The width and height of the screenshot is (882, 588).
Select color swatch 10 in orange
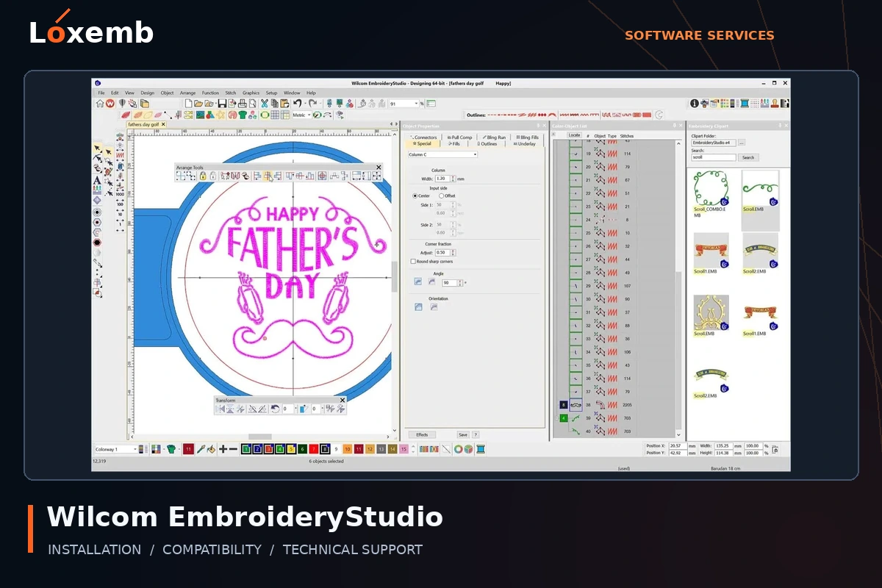click(x=348, y=449)
